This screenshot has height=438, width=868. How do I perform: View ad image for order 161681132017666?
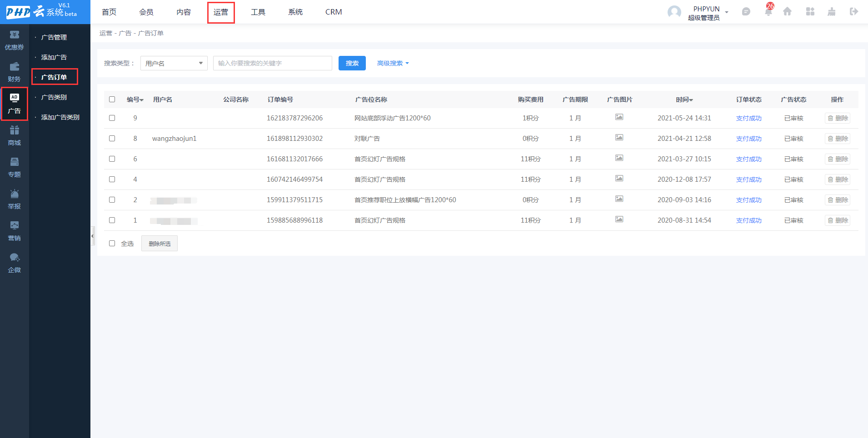coord(619,158)
